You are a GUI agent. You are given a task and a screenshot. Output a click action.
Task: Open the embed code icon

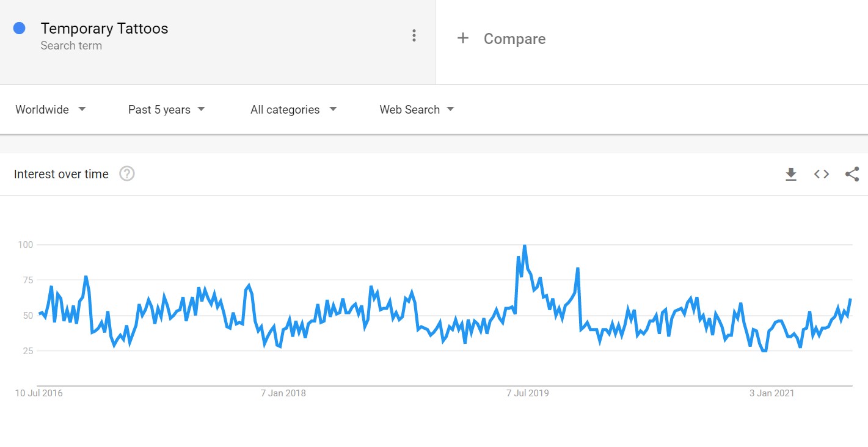(822, 175)
